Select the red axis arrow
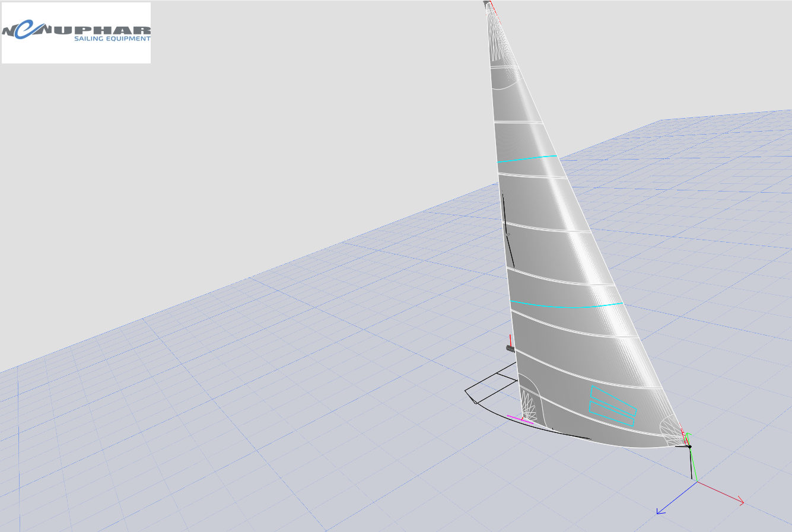 739,502
